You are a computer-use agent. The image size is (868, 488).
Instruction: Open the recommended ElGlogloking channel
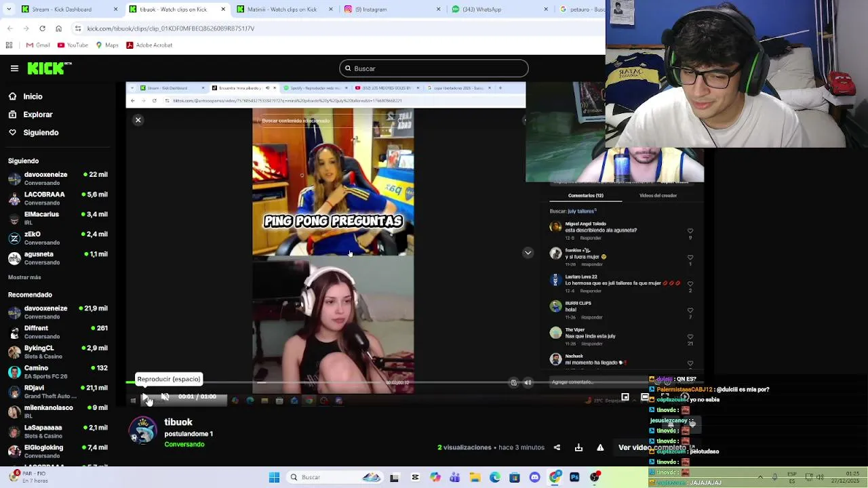click(x=58, y=451)
